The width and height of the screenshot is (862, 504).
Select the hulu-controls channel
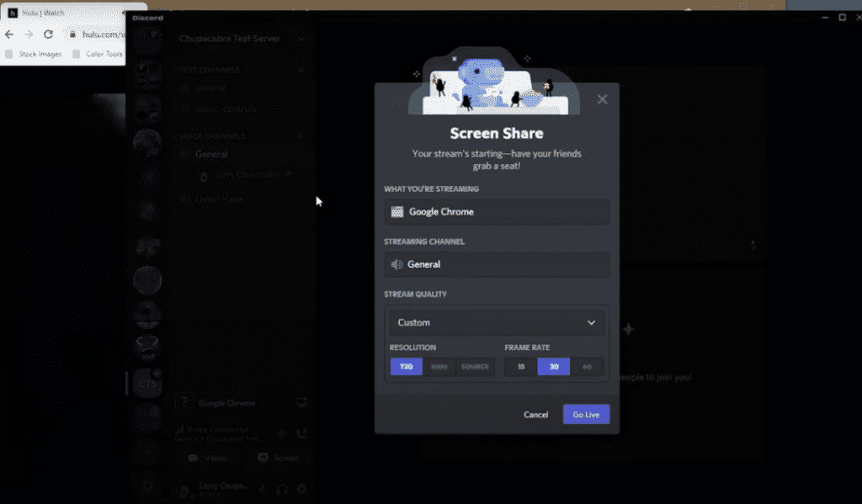(x=227, y=109)
